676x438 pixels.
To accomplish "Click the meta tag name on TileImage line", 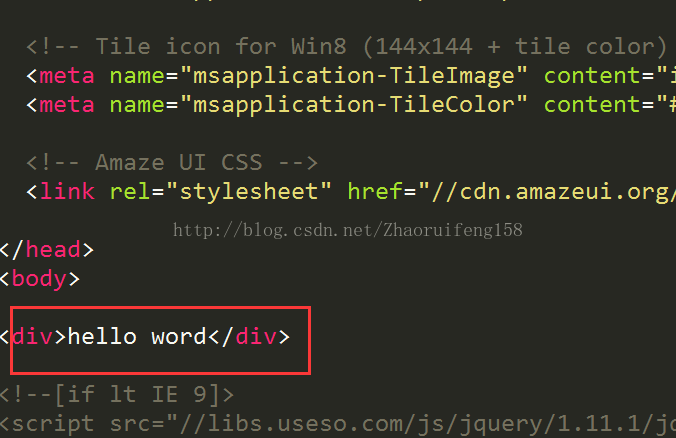I will pos(68,75).
